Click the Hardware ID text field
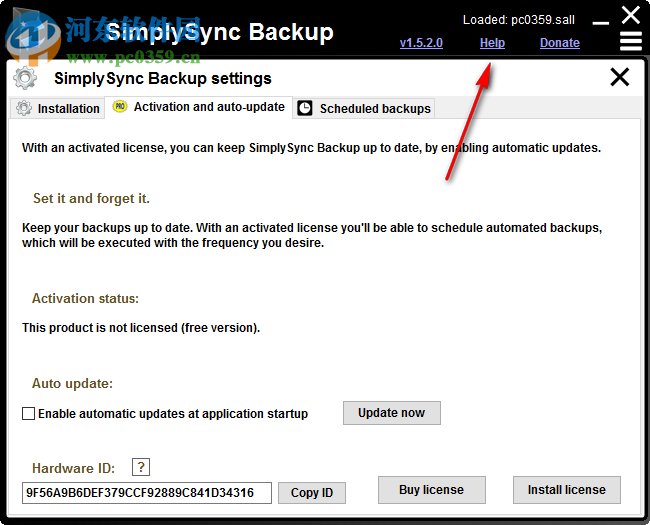 (x=147, y=493)
